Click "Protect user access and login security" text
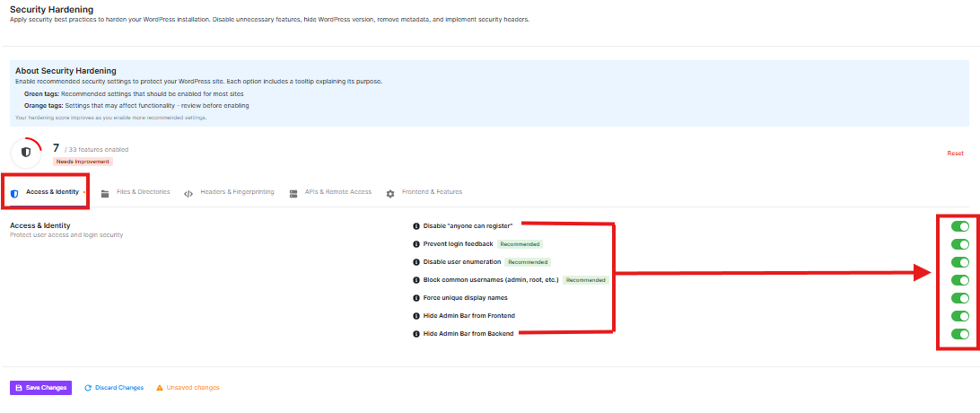Viewport: 980px width, 413px height. [67, 235]
